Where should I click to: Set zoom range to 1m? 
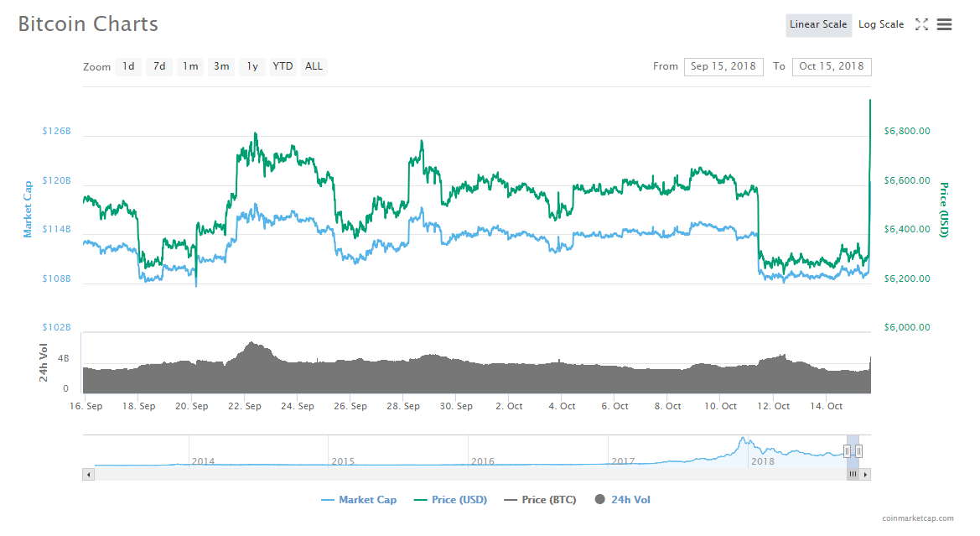click(190, 66)
